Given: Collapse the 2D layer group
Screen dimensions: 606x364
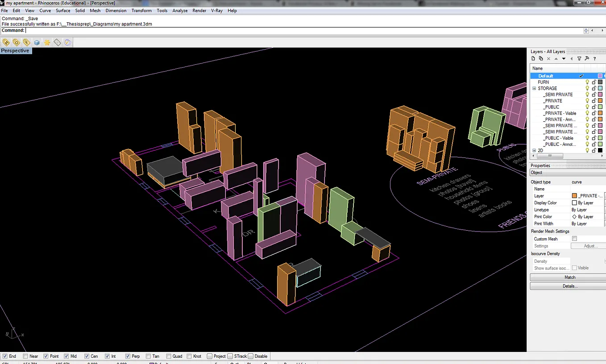Looking at the screenshot, I should coord(534,151).
